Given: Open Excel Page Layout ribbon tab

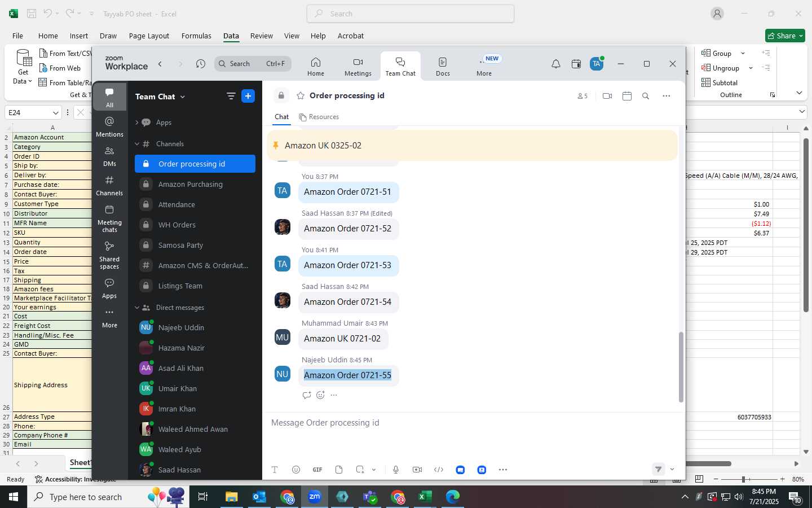Looking at the screenshot, I should (149, 36).
